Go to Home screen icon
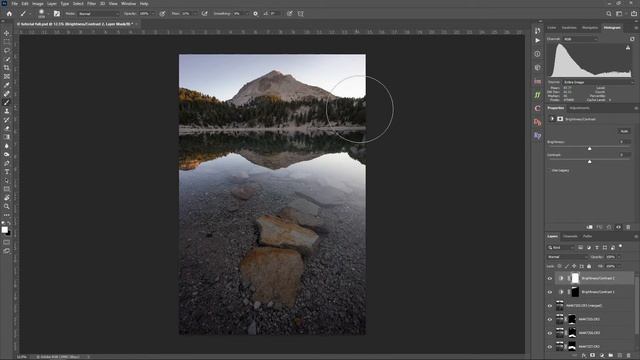This screenshot has height=360, width=640. click(x=9, y=13)
